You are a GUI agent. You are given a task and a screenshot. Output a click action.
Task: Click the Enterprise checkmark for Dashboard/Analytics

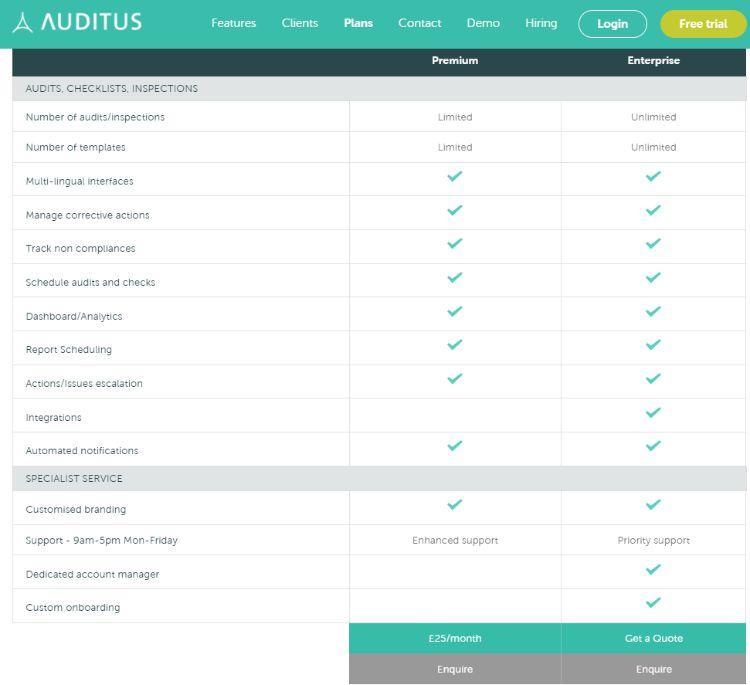pos(653,311)
